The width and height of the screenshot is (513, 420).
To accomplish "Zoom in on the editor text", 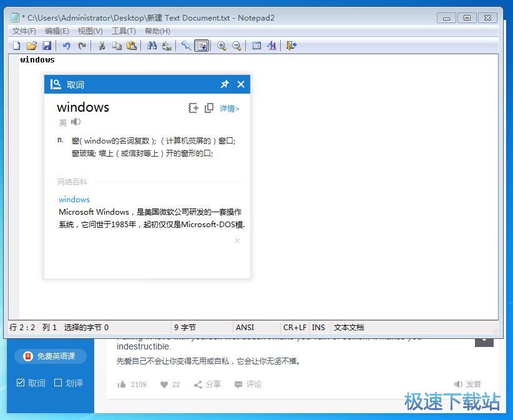I will click(222, 46).
